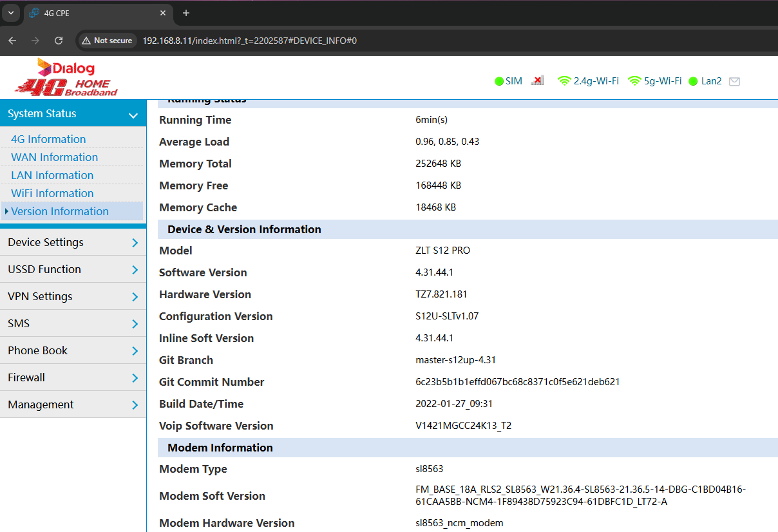
Task: Click the Average Load value
Action: click(448, 142)
